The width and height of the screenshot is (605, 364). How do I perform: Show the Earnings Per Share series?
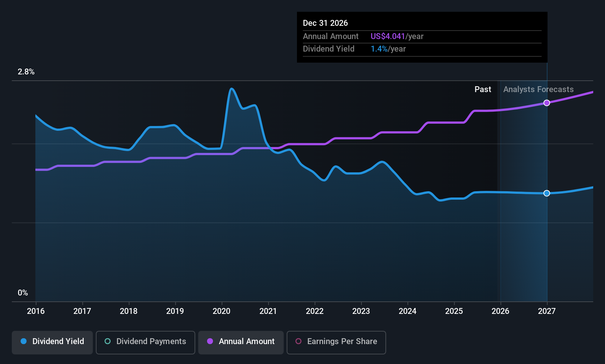point(336,342)
